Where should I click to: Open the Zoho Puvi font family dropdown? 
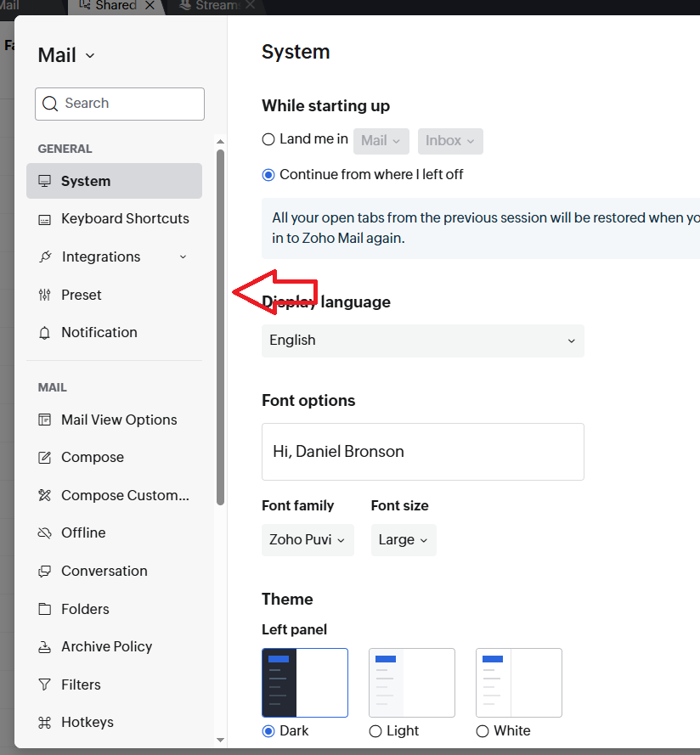[x=308, y=540]
